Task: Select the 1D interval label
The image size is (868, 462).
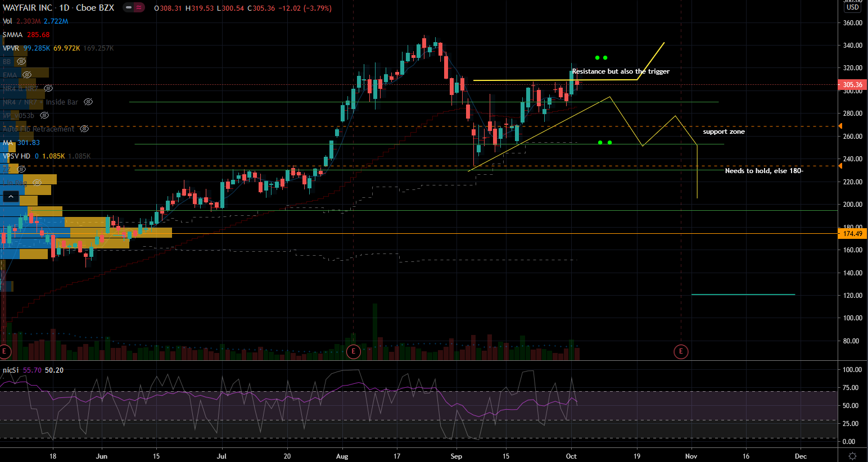Action: click(64, 8)
